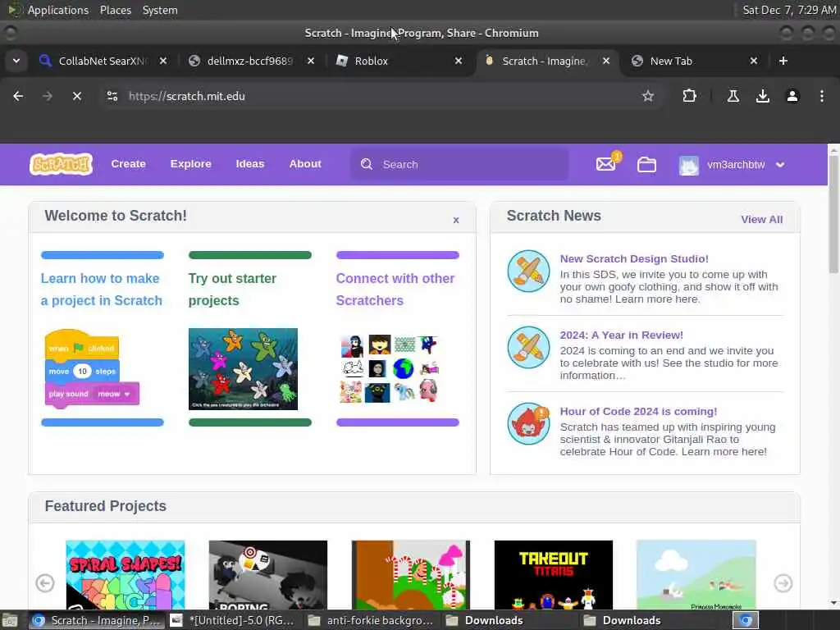Open the tab search dropdown arrow
The height and width of the screenshot is (630, 840).
(16, 61)
